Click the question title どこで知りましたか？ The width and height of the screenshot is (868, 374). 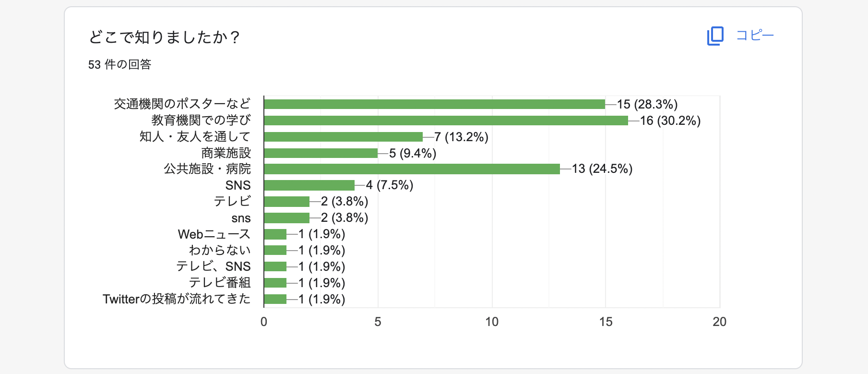coord(164,37)
